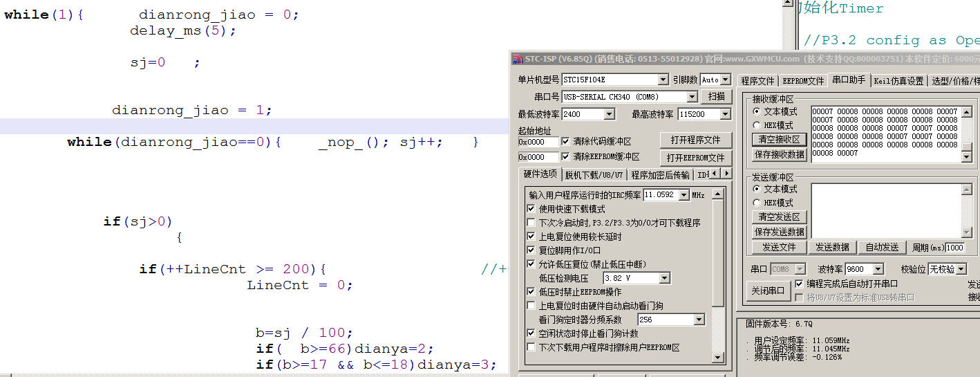This screenshot has height=377, width=980.
Task: Open the 低压检测电压 3.82 V dropdown
Action: 664,278
